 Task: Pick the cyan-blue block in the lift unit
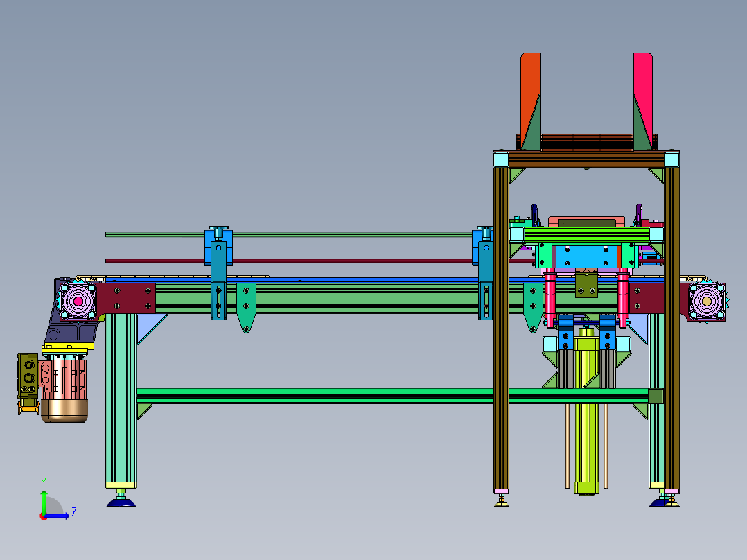(586, 256)
